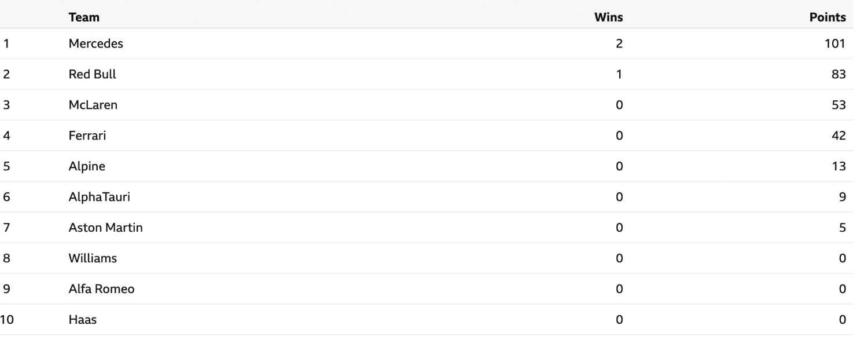
Task: Select the Haas team entry
Action: click(79, 319)
